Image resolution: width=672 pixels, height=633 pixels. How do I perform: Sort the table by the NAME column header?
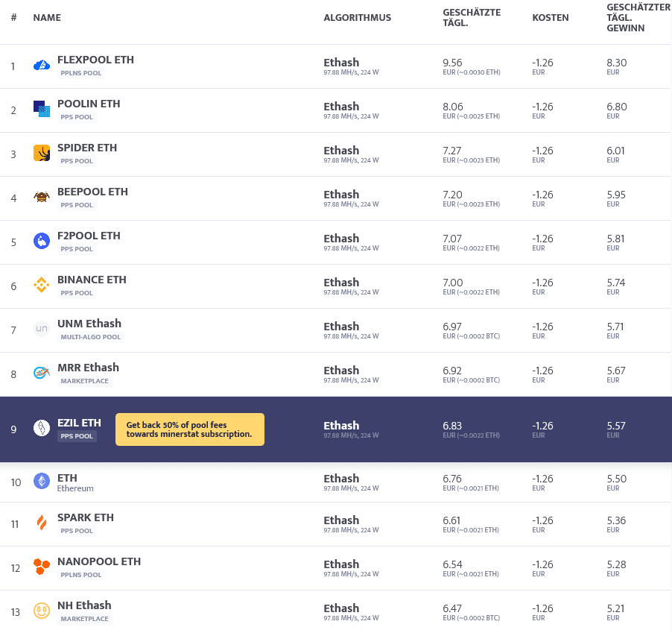(x=47, y=18)
